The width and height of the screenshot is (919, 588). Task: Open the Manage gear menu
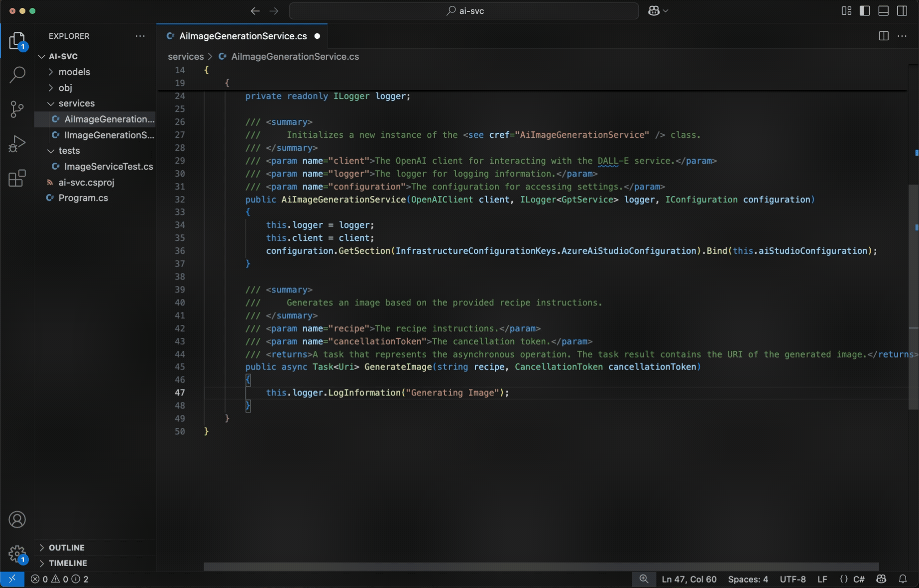17,553
